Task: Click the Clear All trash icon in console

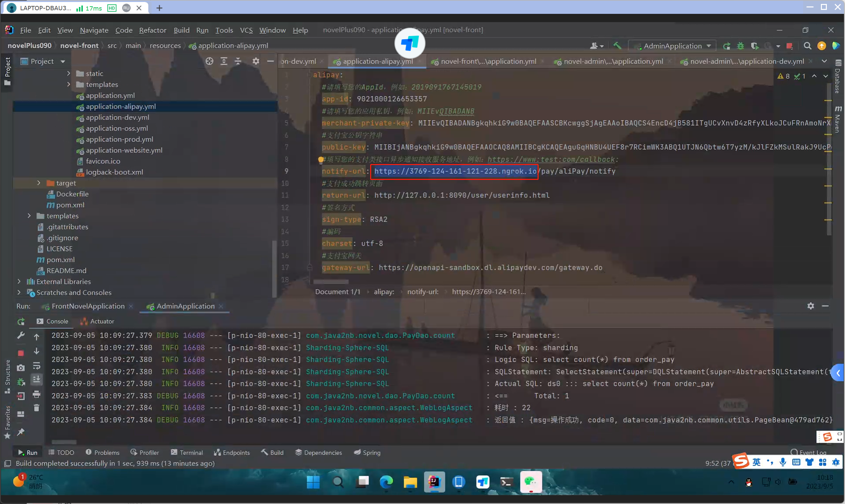Action: tap(37, 408)
